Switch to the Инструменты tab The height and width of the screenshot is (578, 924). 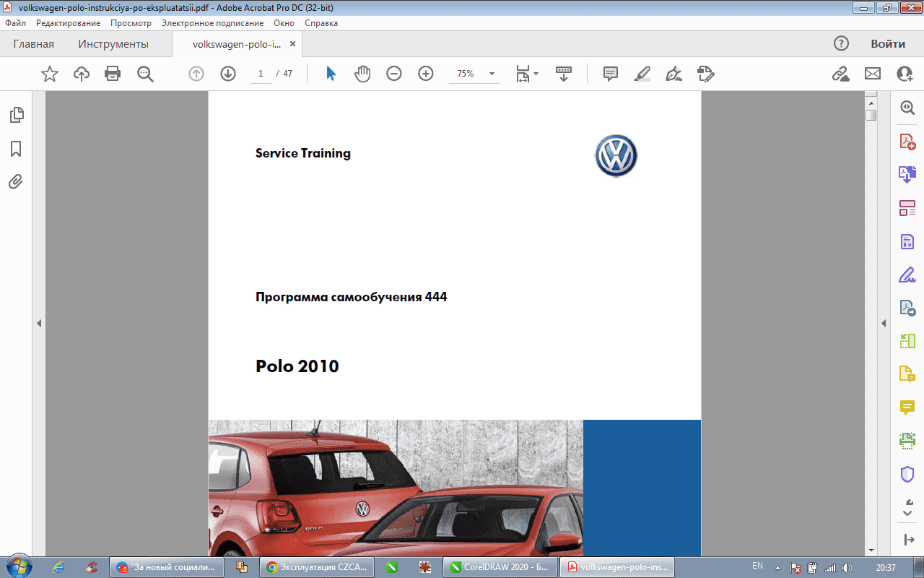[113, 44]
